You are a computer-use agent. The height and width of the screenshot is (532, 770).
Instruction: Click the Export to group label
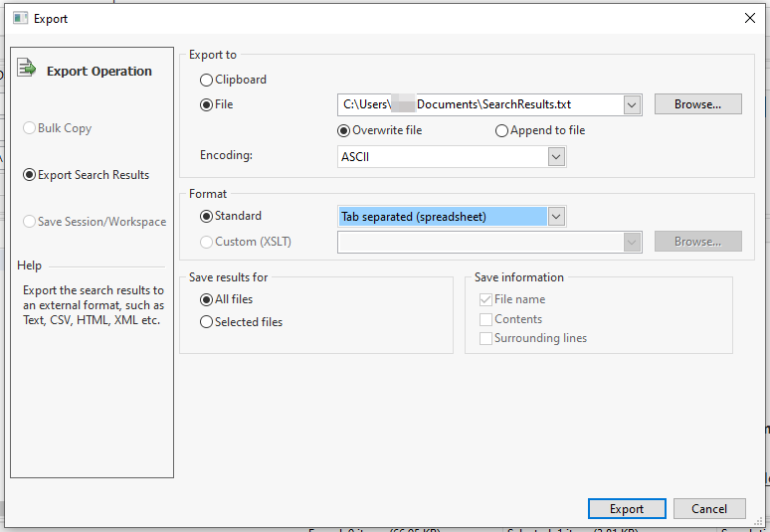click(x=213, y=55)
